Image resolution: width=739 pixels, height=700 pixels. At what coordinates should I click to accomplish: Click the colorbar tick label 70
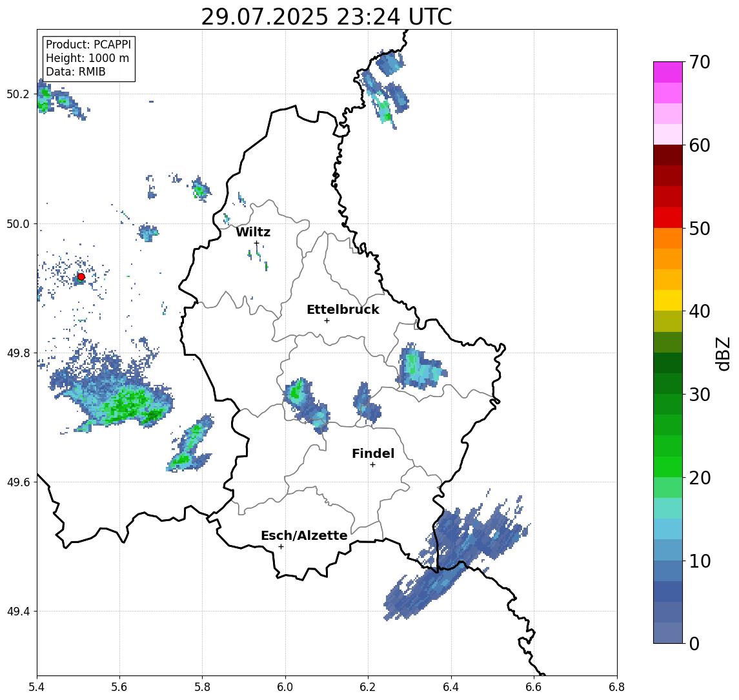click(699, 62)
